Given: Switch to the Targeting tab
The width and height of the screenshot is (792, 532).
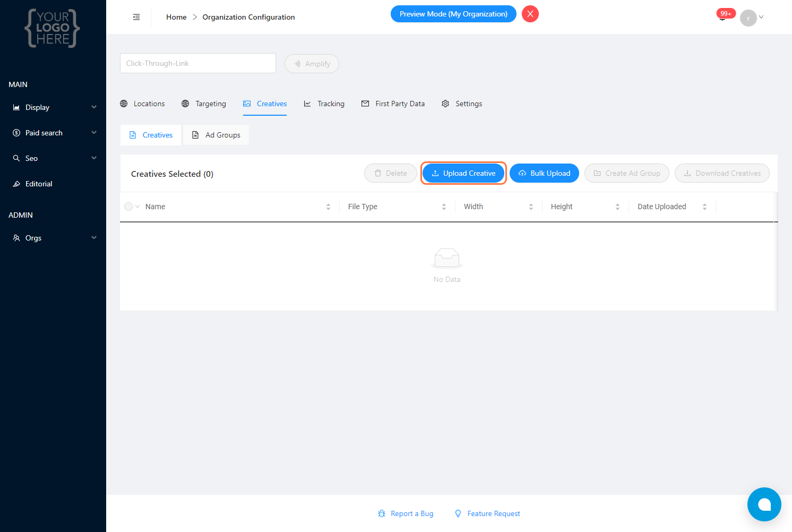Looking at the screenshot, I should click(204, 104).
